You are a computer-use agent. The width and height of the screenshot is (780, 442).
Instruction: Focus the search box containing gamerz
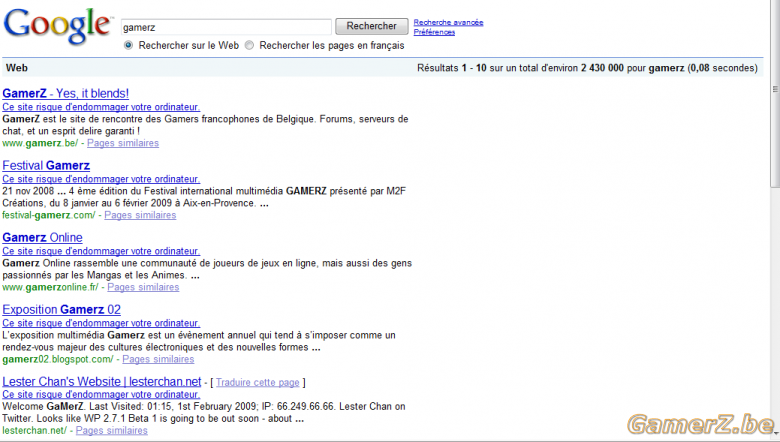point(226,27)
